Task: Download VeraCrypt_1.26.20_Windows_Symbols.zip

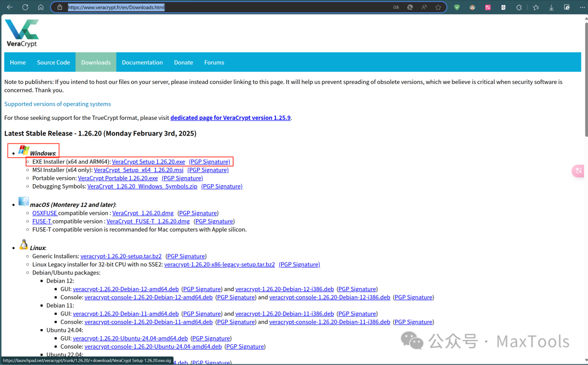Action: pos(142,186)
